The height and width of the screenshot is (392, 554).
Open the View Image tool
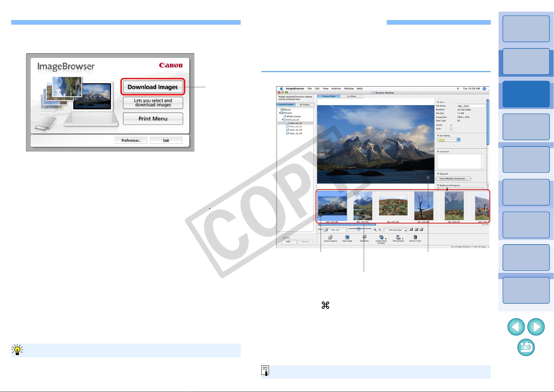[347, 238]
